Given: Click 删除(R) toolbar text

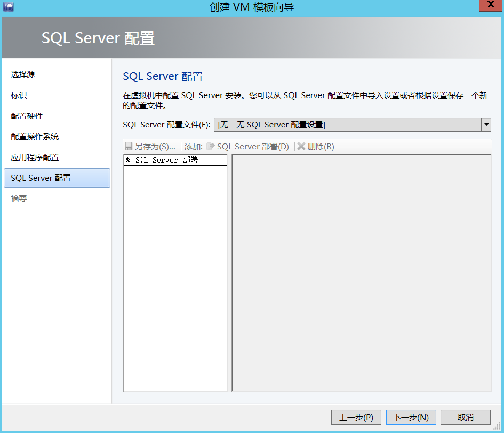Looking at the screenshot, I should [x=321, y=147].
